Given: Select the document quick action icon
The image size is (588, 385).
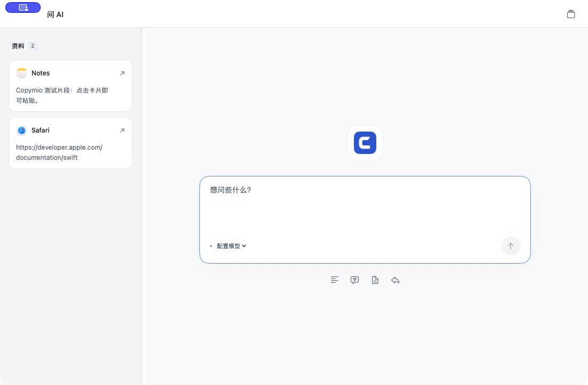Looking at the screenshot, I should (375, 280).
